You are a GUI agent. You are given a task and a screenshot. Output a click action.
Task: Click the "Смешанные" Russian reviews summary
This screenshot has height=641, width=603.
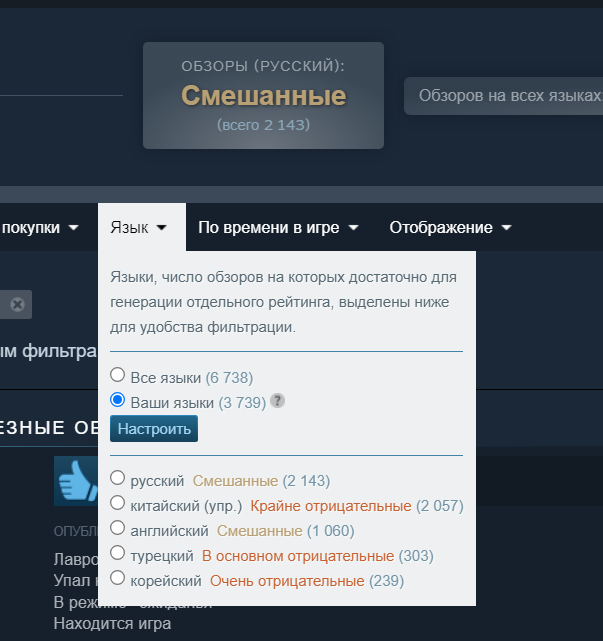264,95
